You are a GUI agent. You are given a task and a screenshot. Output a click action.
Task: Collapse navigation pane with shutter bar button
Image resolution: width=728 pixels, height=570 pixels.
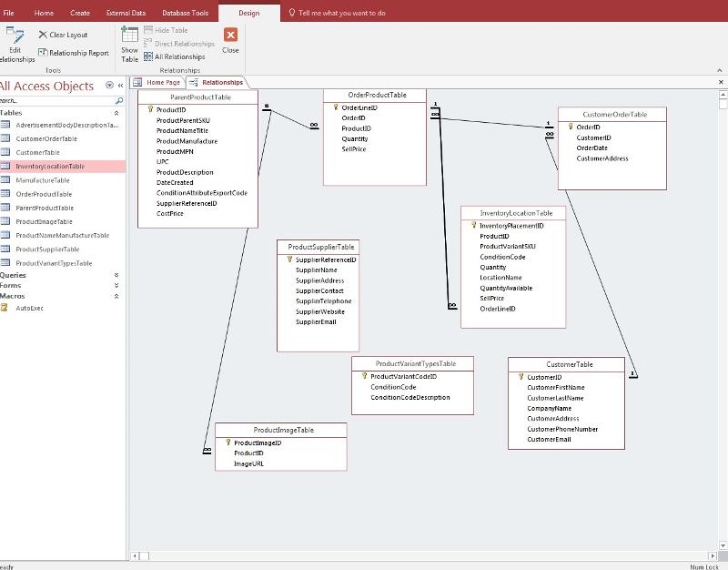point(120,86)
